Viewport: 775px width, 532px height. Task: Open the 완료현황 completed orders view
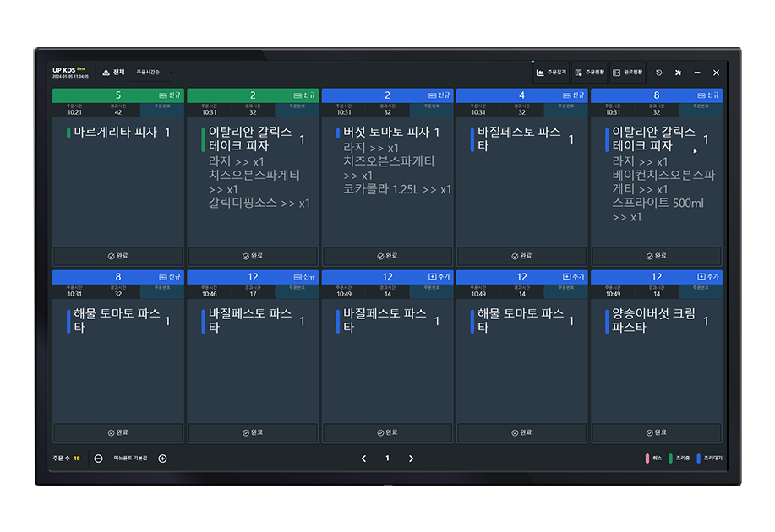tap(627, 73)
